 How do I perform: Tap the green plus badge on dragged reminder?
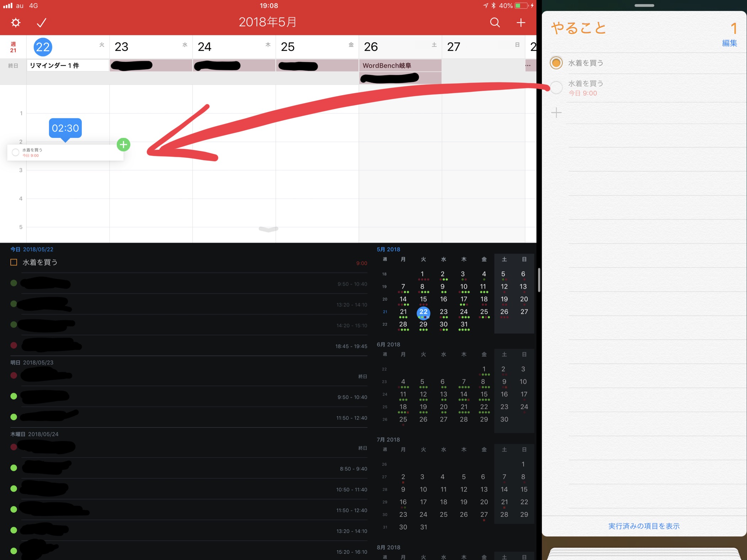[123, 144]
